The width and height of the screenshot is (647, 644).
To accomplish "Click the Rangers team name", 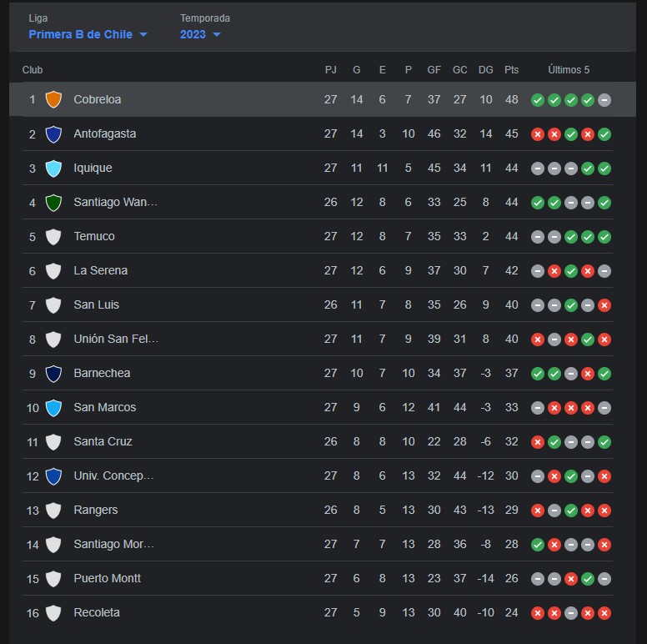I will (96, 510).
